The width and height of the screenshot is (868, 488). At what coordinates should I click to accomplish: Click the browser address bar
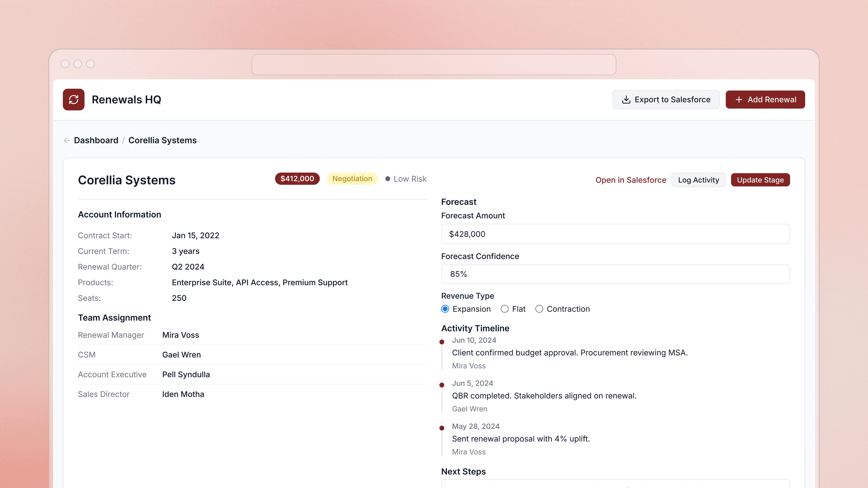[434, 64]
